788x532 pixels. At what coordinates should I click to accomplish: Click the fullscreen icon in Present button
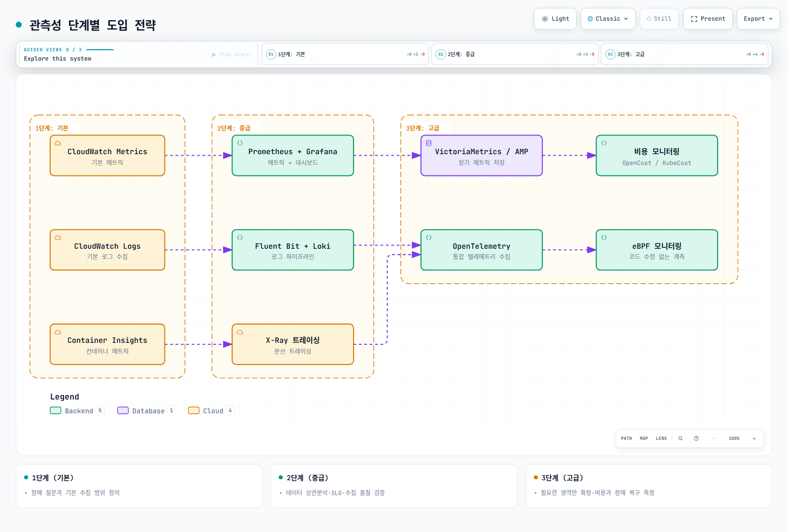(694, 19)
